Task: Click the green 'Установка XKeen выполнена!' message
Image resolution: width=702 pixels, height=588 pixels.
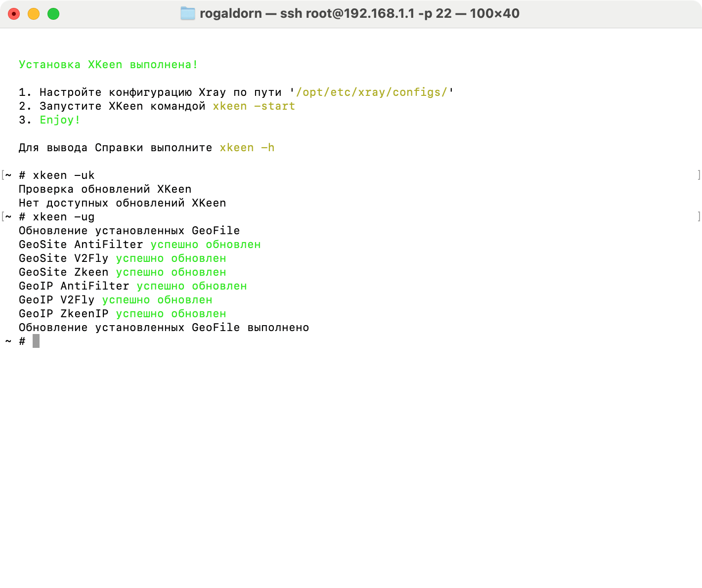Action: pyautogui.click(x=108, y=65)
